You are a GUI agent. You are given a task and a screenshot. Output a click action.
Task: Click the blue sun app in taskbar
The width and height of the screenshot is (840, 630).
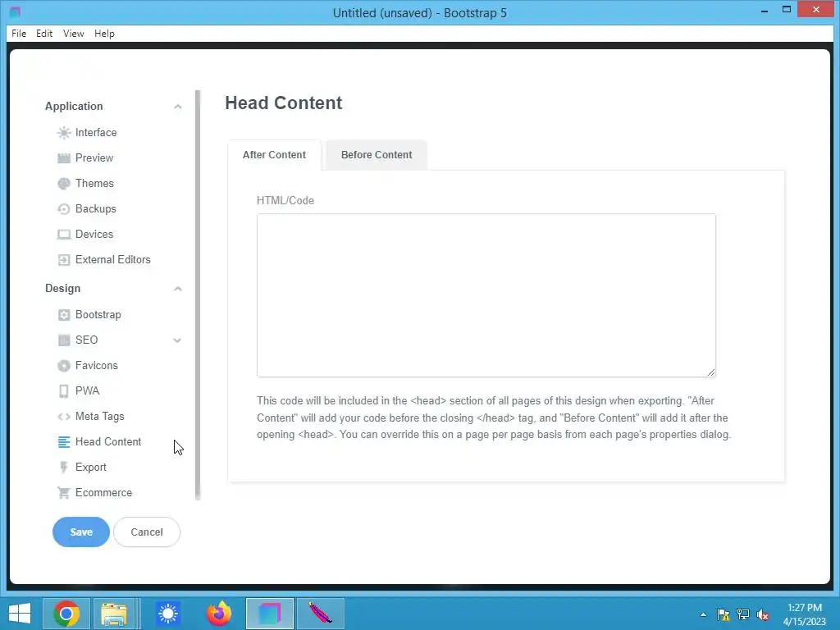click(167, 614)
